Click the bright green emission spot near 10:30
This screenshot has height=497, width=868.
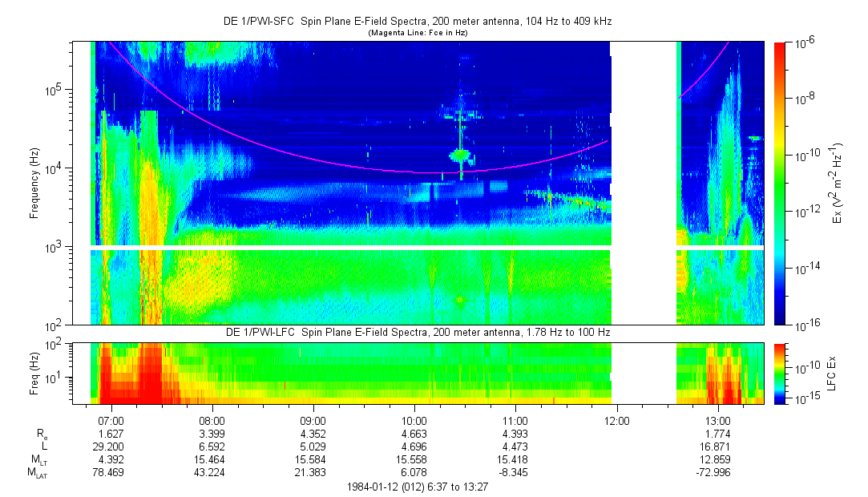(x=460, y=153)
